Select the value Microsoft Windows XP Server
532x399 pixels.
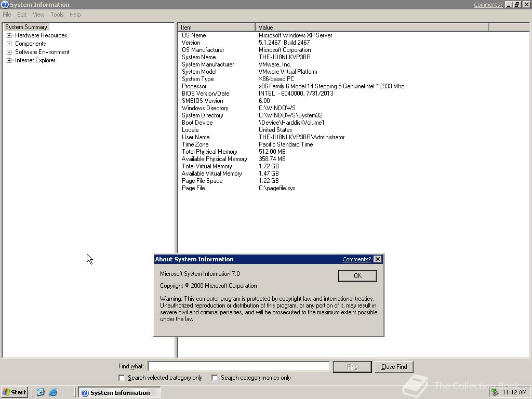(x=296, y=35)
